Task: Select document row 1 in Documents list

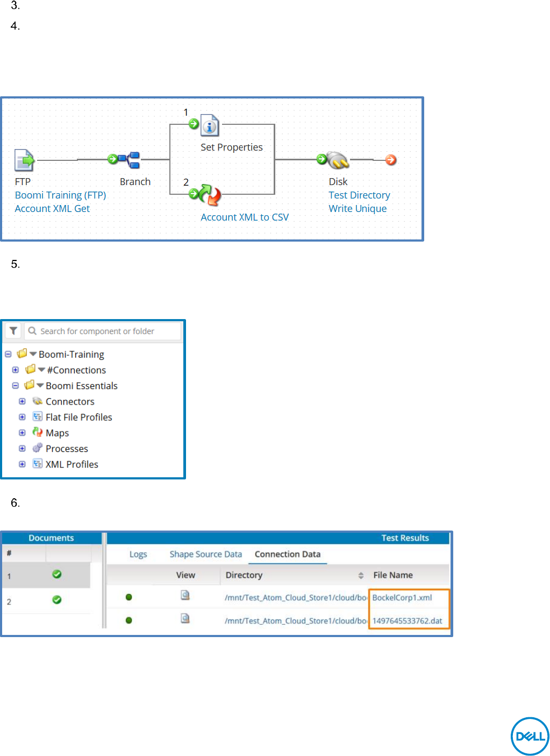Action: 46,575
